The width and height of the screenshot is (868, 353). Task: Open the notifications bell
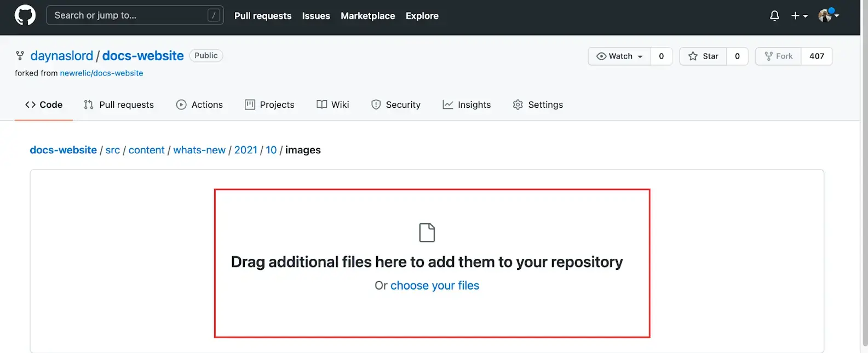(774, 16)
